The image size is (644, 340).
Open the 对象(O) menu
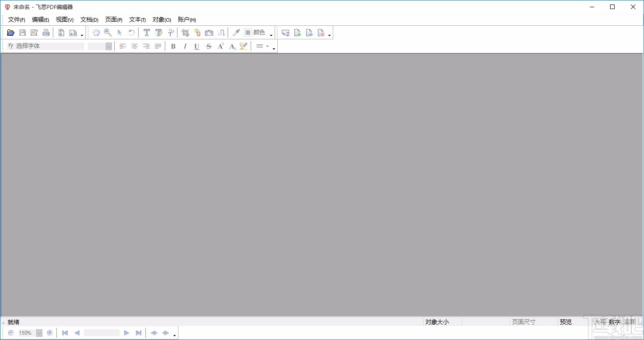(162, 19)
